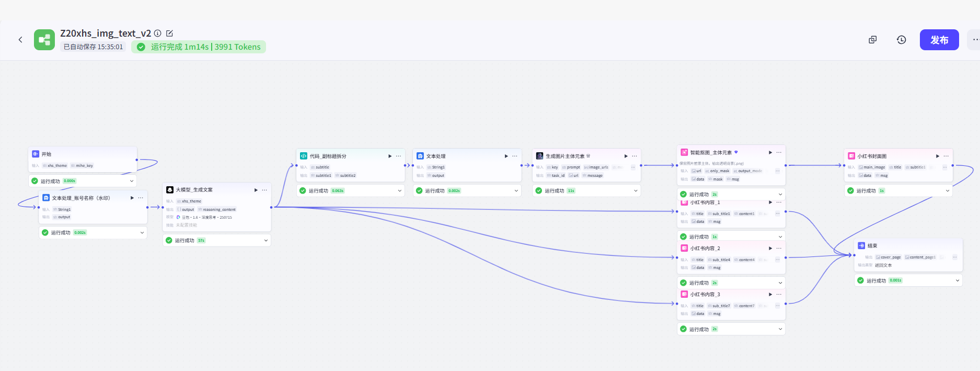
Task: Click the cover_page output tag
Action: [889, 257]
